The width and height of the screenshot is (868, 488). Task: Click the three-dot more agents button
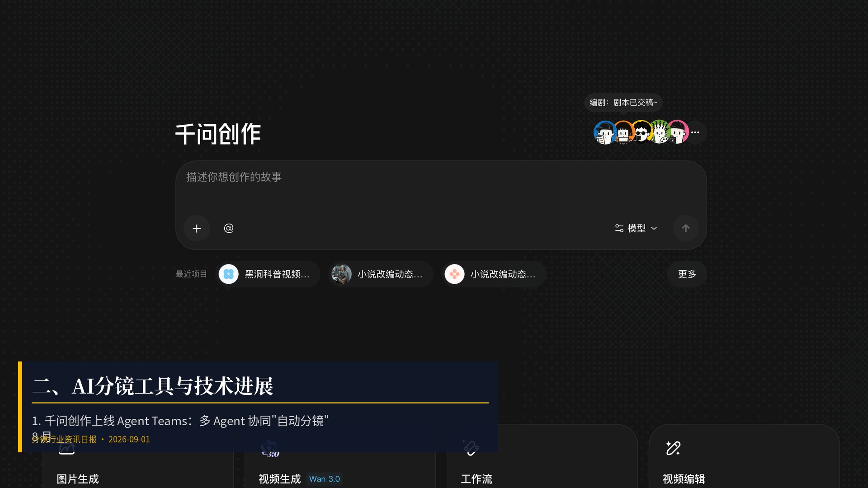point(696,132)
